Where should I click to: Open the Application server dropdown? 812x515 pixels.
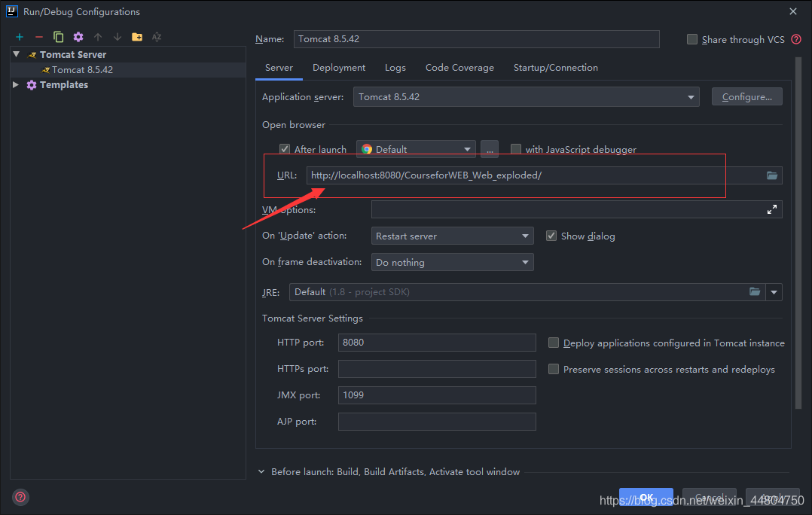click(526, 97)
